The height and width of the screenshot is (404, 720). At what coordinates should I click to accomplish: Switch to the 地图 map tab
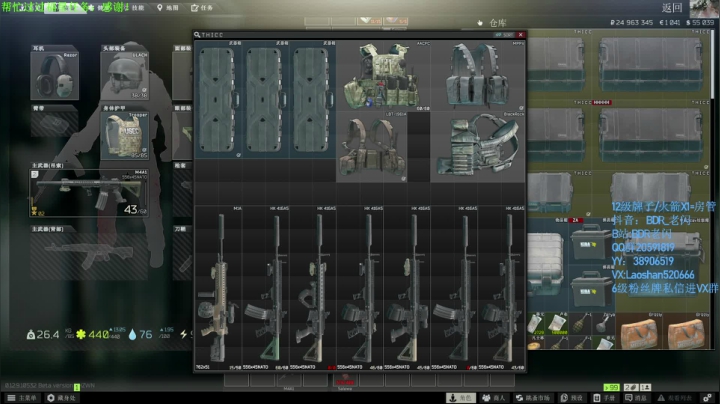click(x=168, y=7)
